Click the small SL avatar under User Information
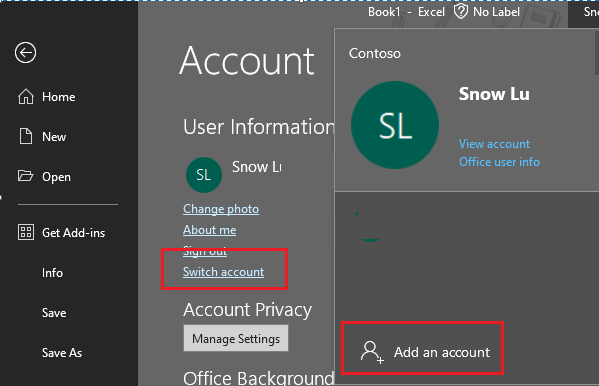This screenshot has width=599, height=386. [x=204, y=175]
